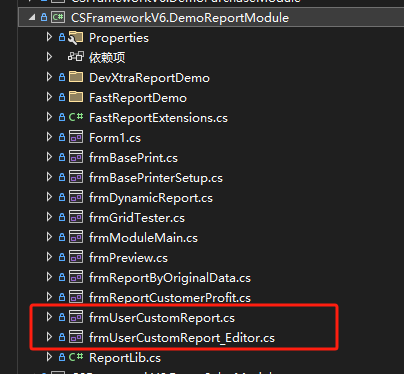Viewport: 404px width, 374px height.
Task: Click the form icon of frmDynamicReport.cs
Action: (76, 197)
